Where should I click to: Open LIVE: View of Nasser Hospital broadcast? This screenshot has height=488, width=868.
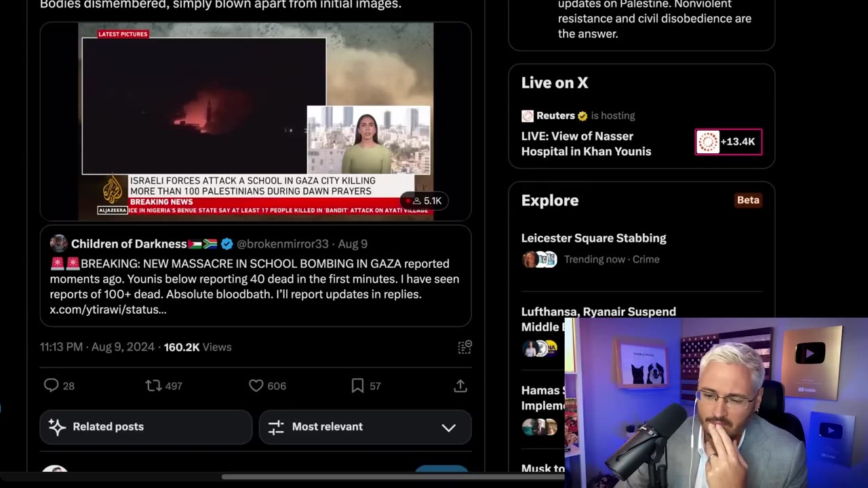[x=586, y=144]
